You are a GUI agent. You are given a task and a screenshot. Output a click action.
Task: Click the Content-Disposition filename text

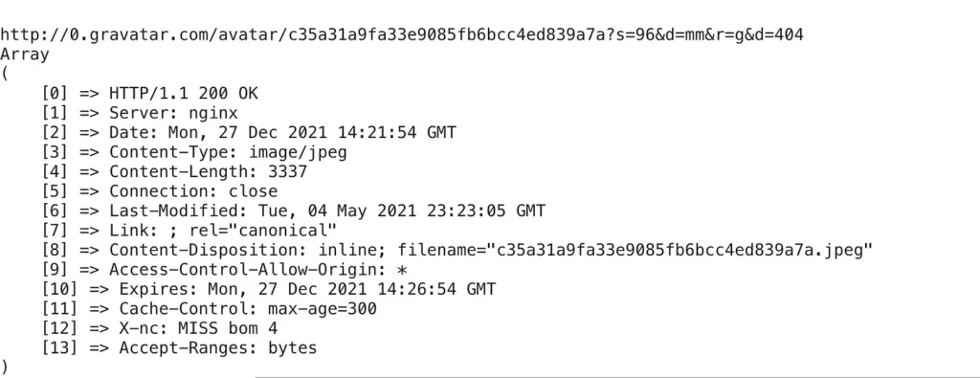pos(635,250)
